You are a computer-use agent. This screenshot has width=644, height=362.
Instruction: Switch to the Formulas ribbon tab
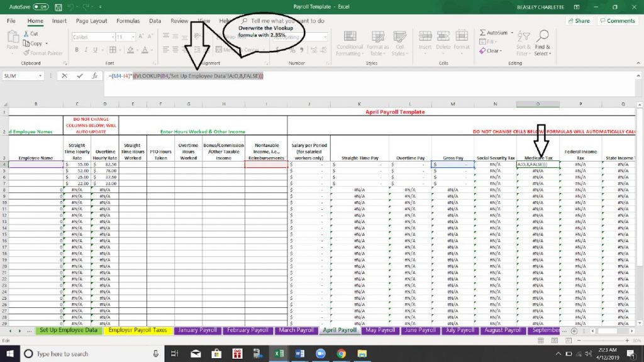(128, 20)
